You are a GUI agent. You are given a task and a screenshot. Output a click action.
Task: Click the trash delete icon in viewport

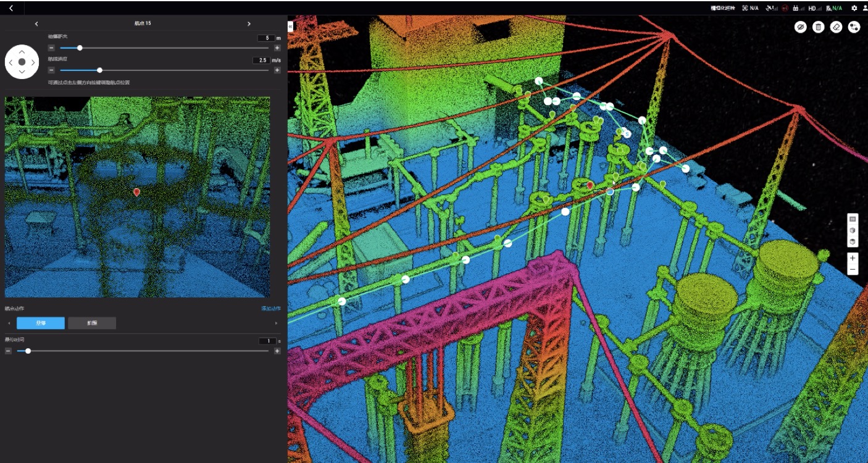click(818, 27)
